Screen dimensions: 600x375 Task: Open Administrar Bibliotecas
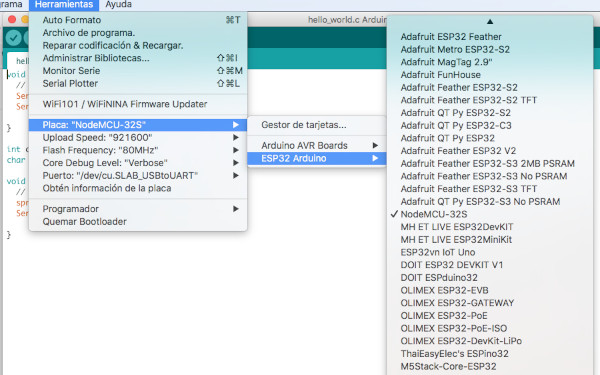pos(138,58)
